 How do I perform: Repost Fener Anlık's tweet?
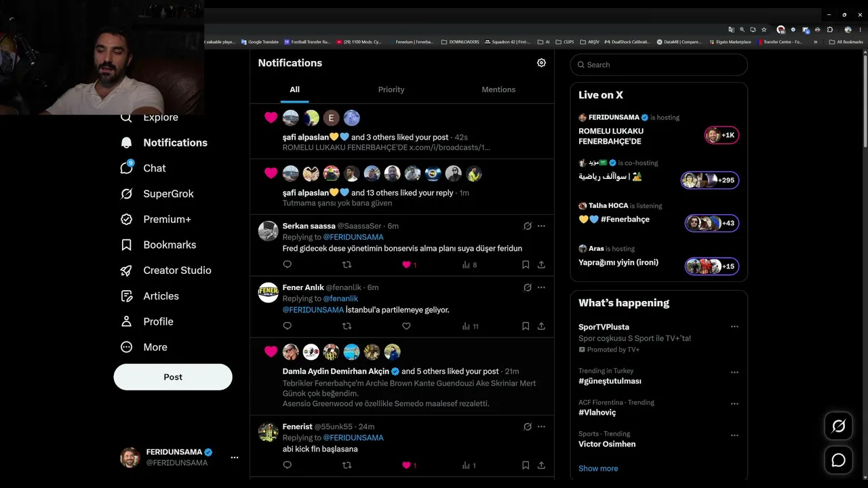[x=347, y=326]
